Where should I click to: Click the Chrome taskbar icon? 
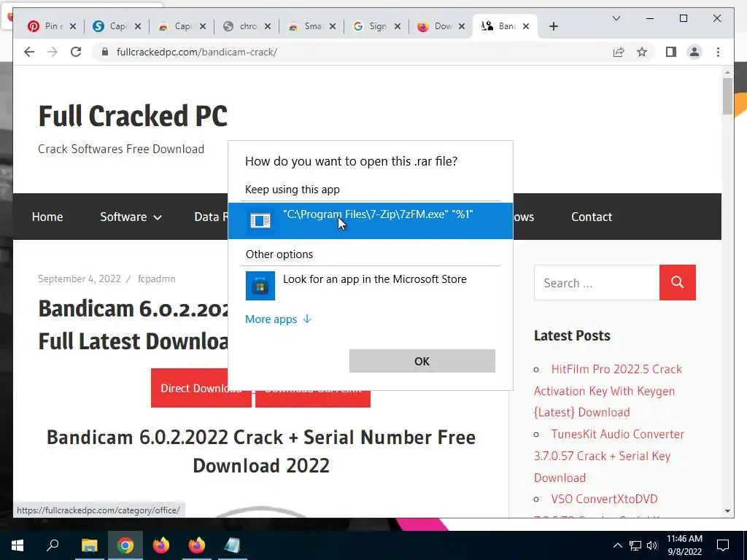pos(125,545)
